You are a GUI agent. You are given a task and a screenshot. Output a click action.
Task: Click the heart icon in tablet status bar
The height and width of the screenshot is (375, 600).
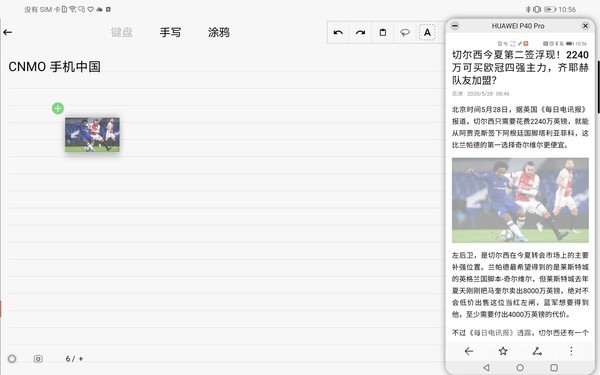(x=91, y=9)
